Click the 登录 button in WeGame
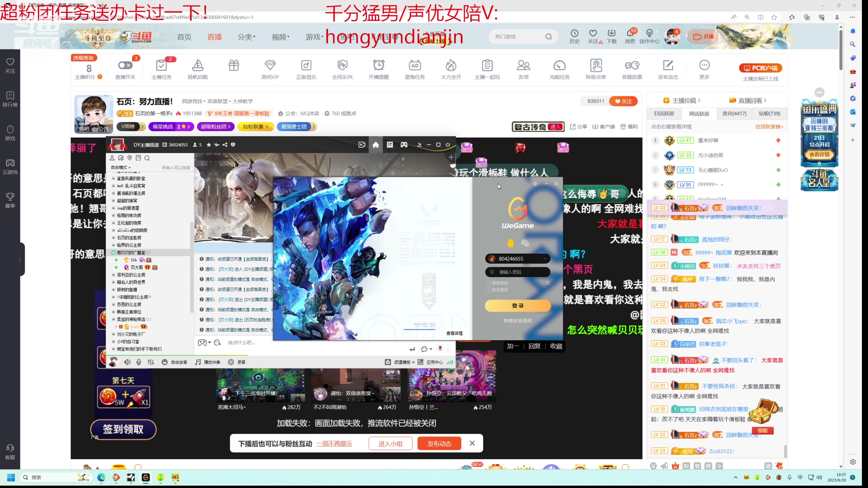Viewport: 868px width, 488px height. (518, 305)
